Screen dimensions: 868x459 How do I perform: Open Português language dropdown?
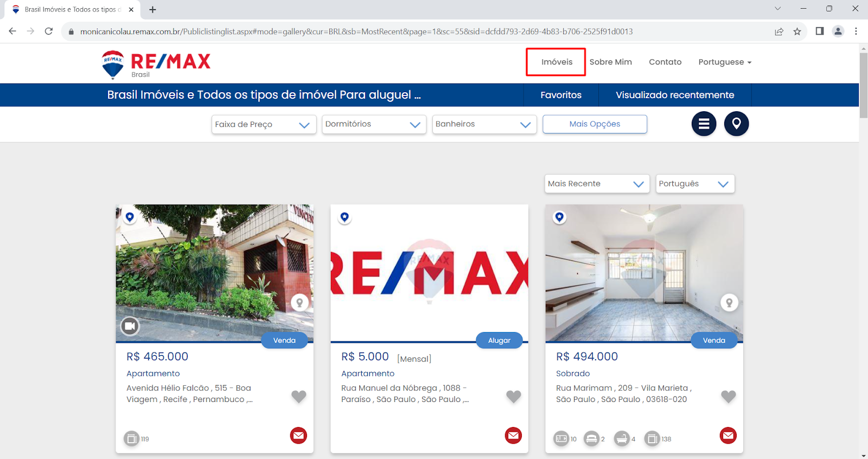coord(695,183)
